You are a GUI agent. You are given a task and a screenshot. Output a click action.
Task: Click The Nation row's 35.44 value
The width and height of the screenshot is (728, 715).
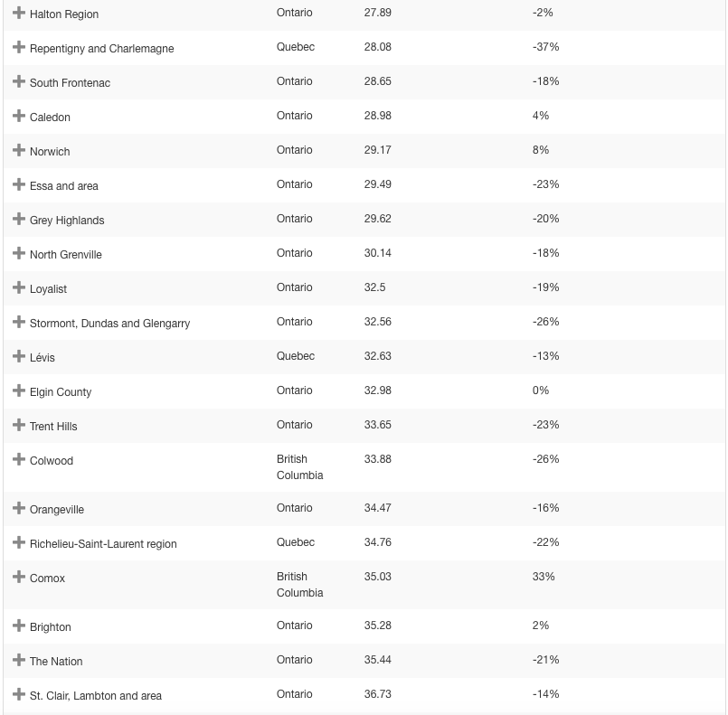tap(377, 660)
